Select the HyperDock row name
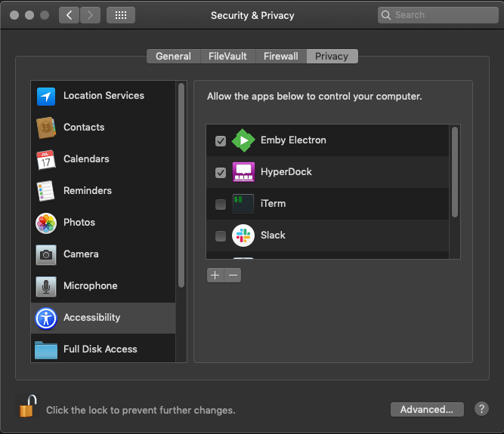The height and width of the screenshot is (434, 504). pyautogui.click(x=286, y=172)
